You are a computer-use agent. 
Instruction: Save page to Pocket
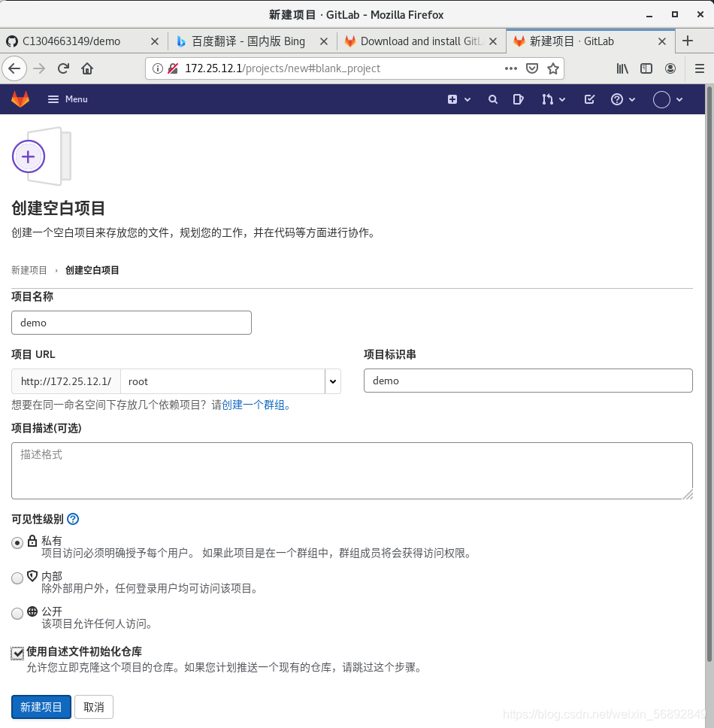[532, 68]
